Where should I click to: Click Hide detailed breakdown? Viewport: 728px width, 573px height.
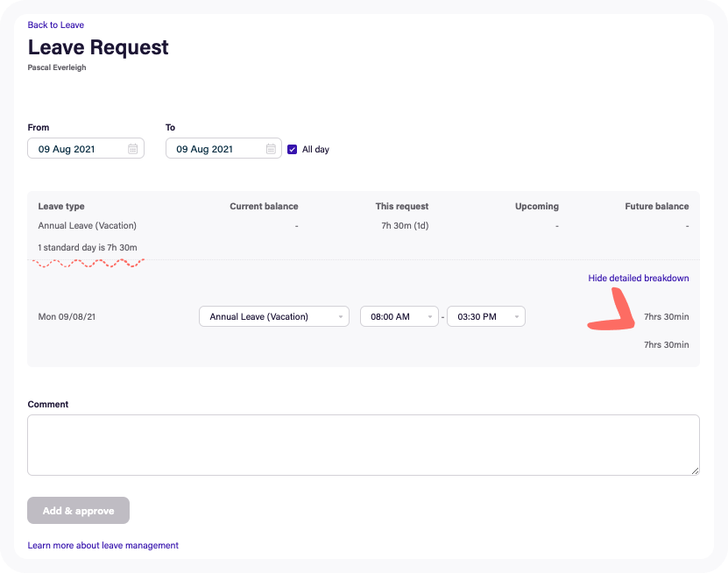pyautogui.click(x=638, y=279)
